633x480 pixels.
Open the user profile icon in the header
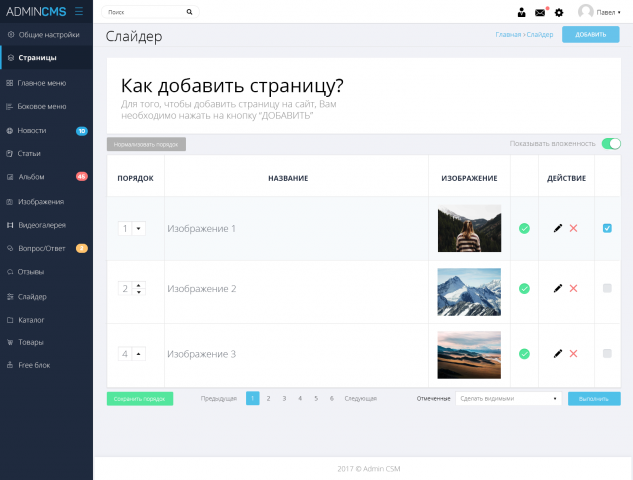[x=522, y=13]
